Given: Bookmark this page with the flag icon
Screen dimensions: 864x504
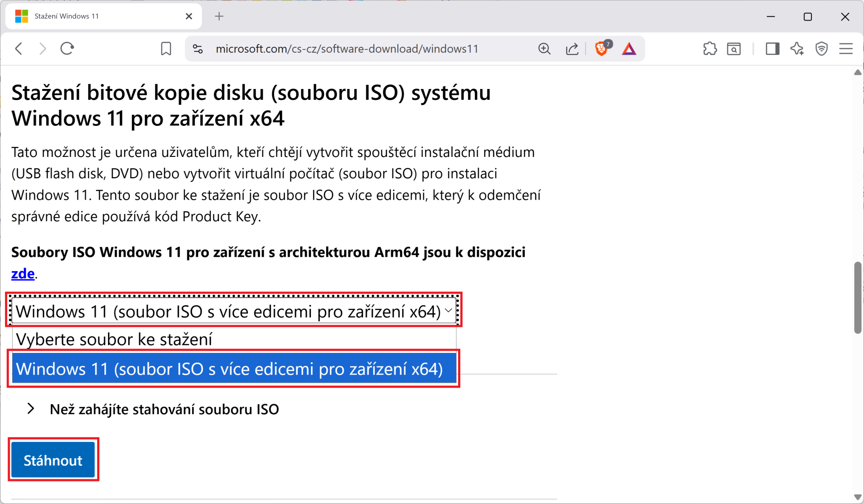Looking at the screenshot, I should 166,49.
